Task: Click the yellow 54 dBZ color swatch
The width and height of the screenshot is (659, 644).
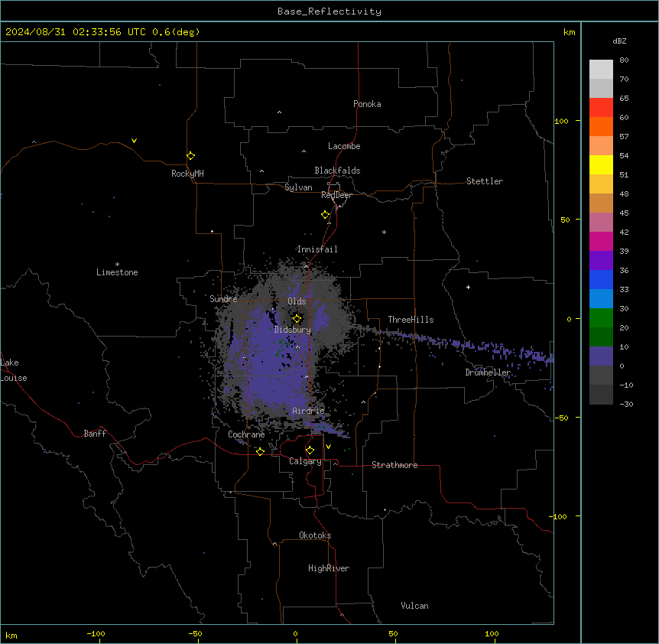Action: point(601,164)
